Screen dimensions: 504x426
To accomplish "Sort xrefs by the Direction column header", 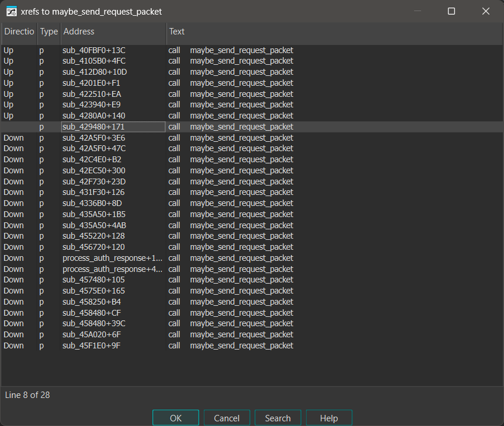I will point(19,32).
